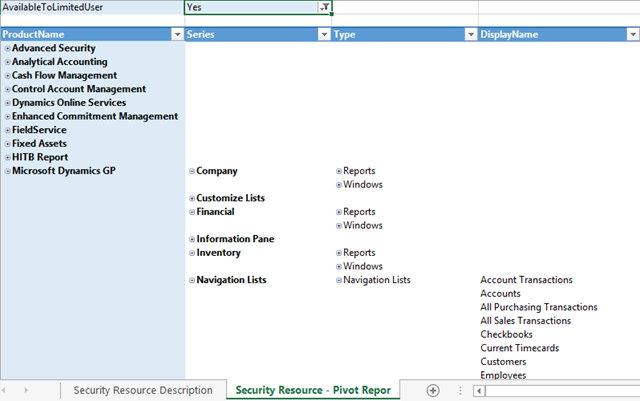Select the AvailableToLimitedUser label cell

coord(92,7)
